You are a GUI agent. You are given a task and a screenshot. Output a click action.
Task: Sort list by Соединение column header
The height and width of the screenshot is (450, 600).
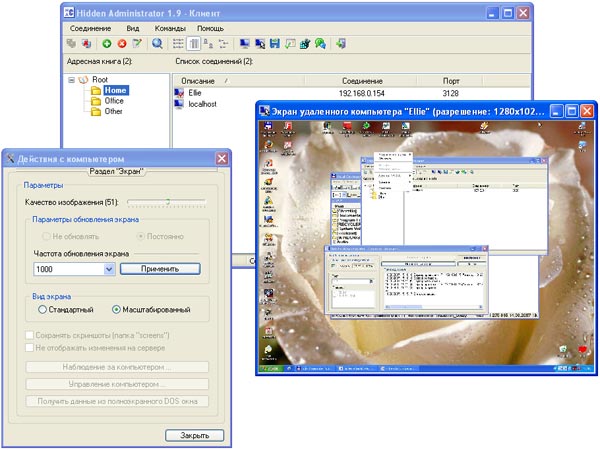(x=360, y=81)
